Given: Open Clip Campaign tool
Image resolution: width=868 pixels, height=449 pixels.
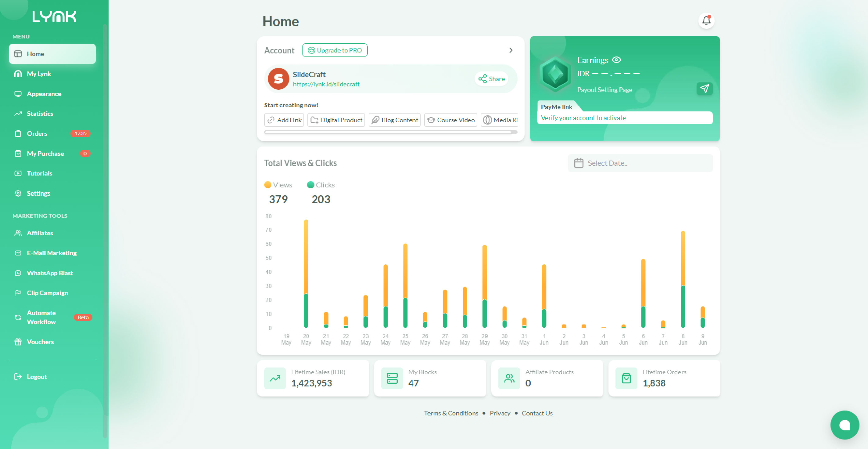Looking at the screenshot, I should click(x=52, y=293).
